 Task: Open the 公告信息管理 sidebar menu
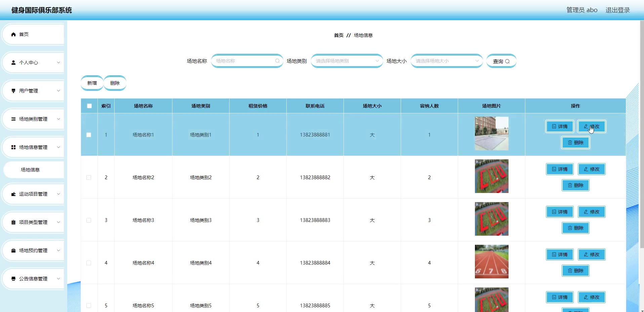pyautogui.click(x=34, y=279)
